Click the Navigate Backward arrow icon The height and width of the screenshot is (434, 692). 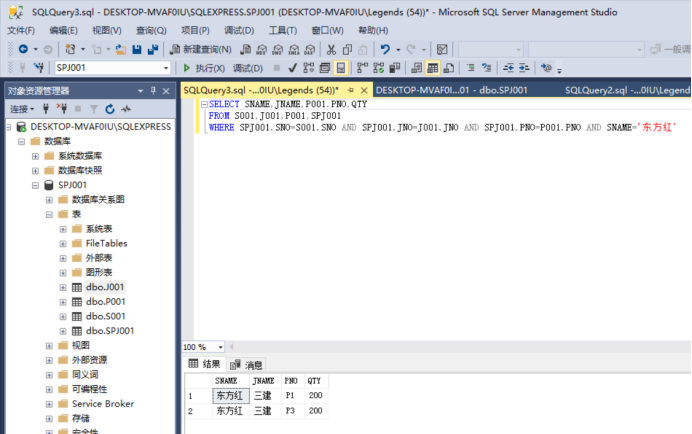click(23, 49)
